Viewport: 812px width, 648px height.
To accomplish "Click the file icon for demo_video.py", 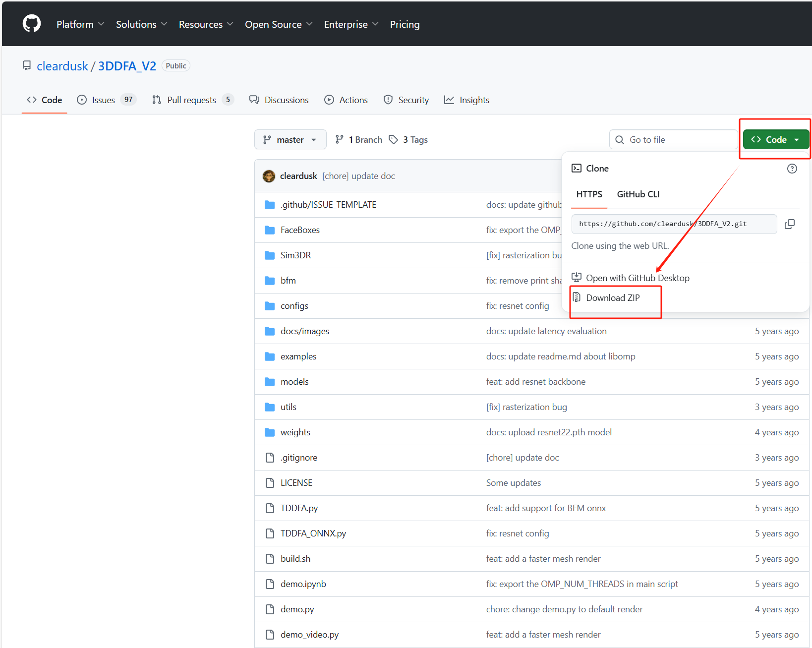I will click(270, 635).
